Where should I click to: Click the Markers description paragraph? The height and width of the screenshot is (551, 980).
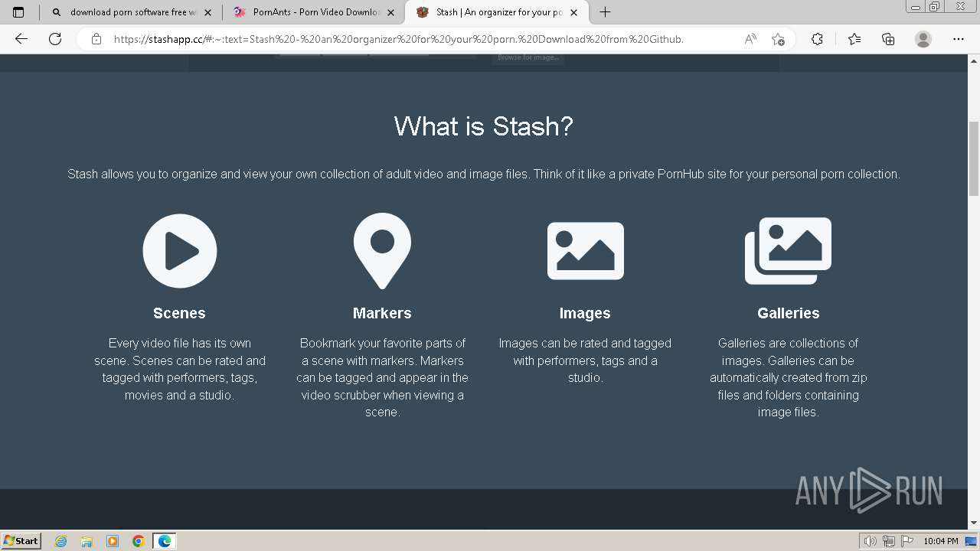pos(382,377)
